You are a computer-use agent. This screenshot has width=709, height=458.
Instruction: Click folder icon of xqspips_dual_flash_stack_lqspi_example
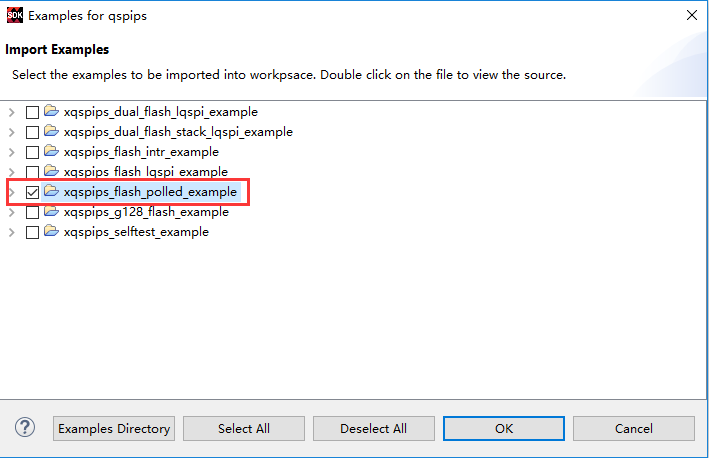click(x=52, y=131)
